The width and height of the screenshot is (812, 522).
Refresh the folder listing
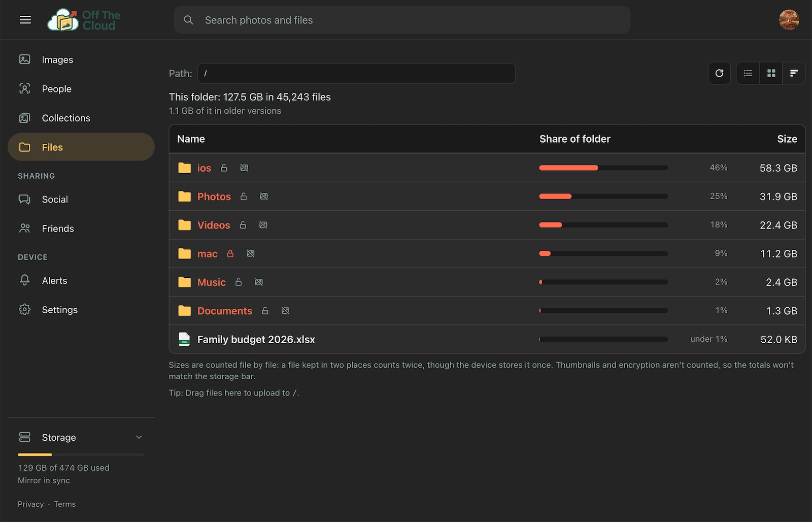(x=719, y=73)
